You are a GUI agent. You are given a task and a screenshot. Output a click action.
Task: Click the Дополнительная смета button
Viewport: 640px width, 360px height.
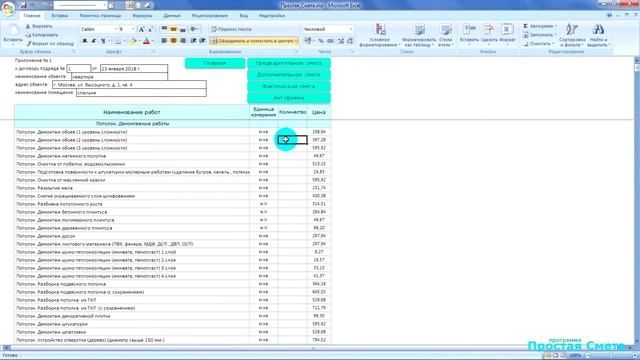289,75
